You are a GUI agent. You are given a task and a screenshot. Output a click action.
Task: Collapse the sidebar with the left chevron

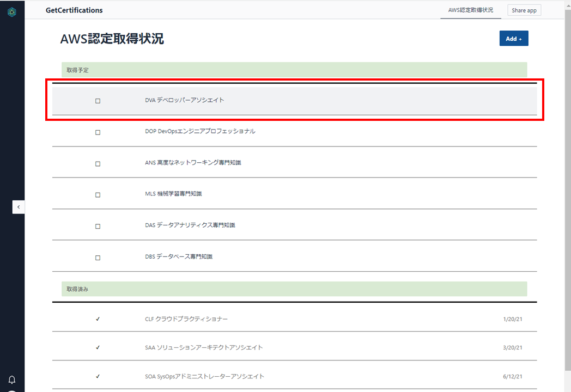click(19, 207)
